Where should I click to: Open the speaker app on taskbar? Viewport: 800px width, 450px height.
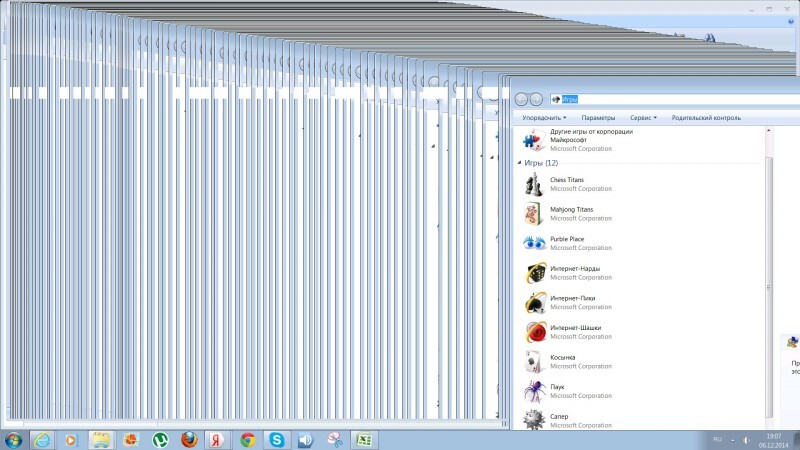pos(306,440)
